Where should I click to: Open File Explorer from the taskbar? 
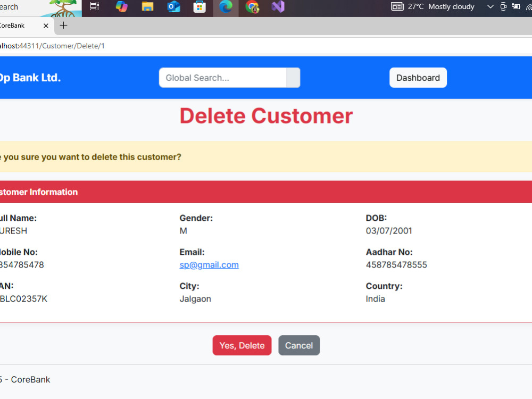[147, 6]
